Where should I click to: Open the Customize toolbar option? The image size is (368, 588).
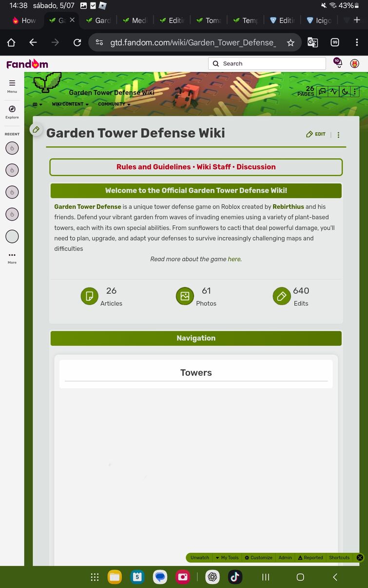(258, 558)
